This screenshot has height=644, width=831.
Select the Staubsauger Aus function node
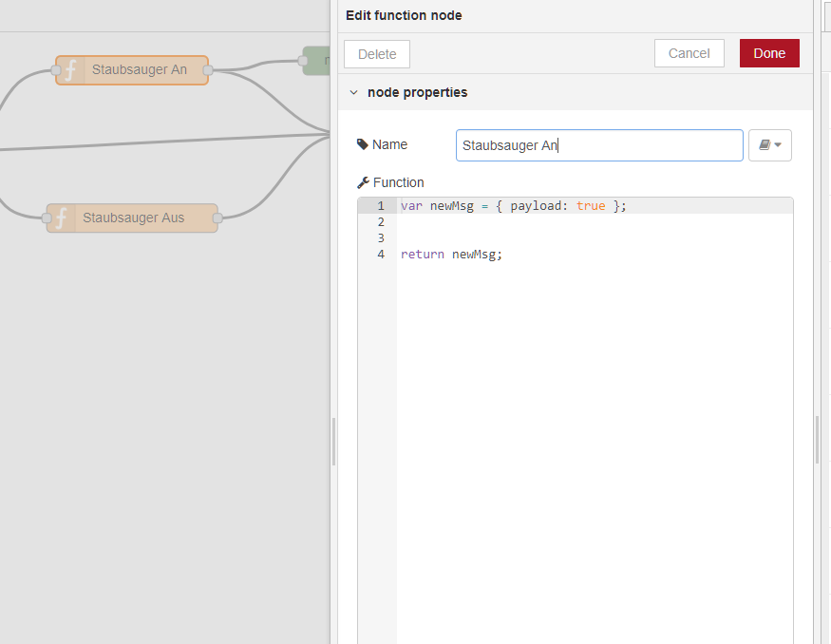[132, 218]
